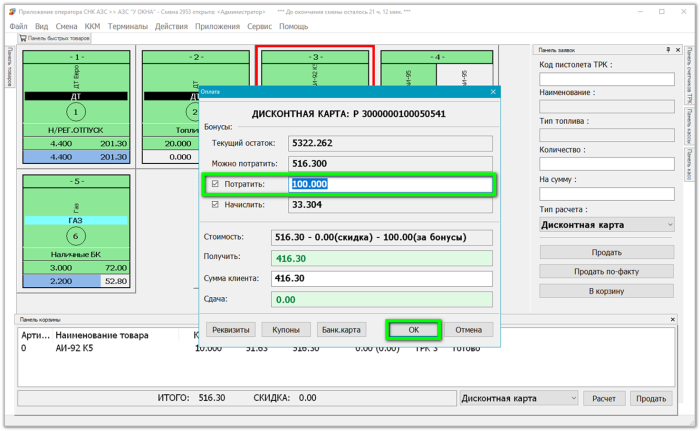Click the Отмена button in payment dialog

tap(468, 330)
